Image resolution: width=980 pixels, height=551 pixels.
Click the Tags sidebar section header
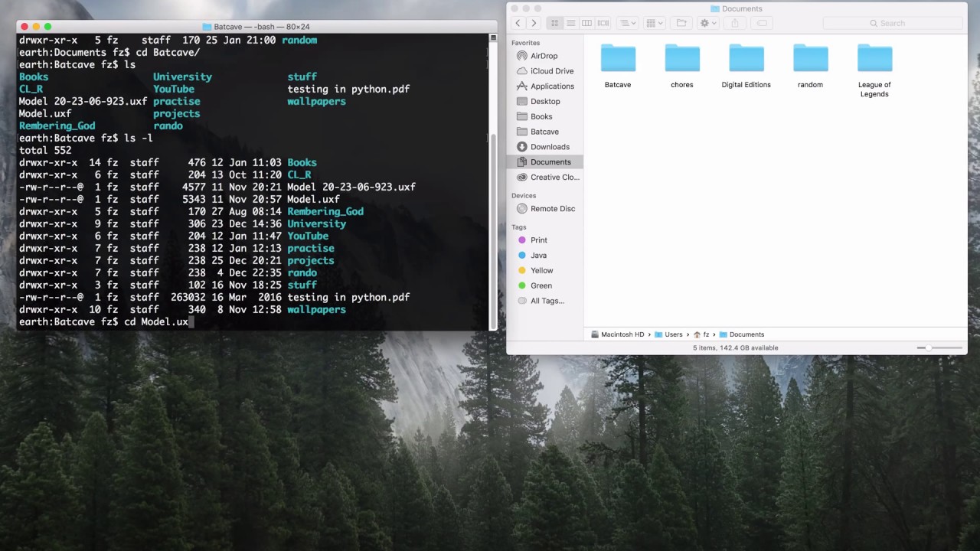(x=519, y=227)
